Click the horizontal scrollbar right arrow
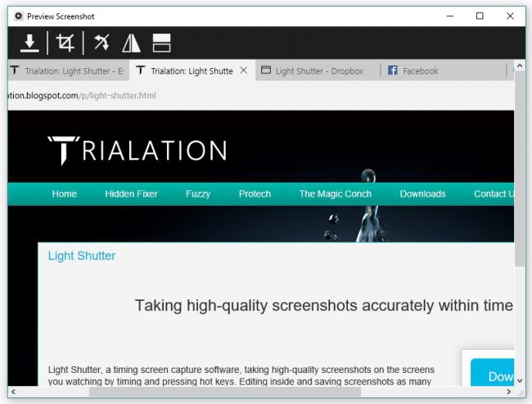532x404 pixels. [x=508, y=392]
